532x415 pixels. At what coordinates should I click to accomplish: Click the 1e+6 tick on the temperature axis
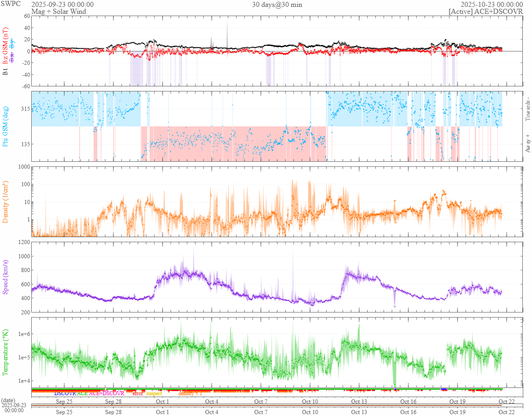point(24,334)
